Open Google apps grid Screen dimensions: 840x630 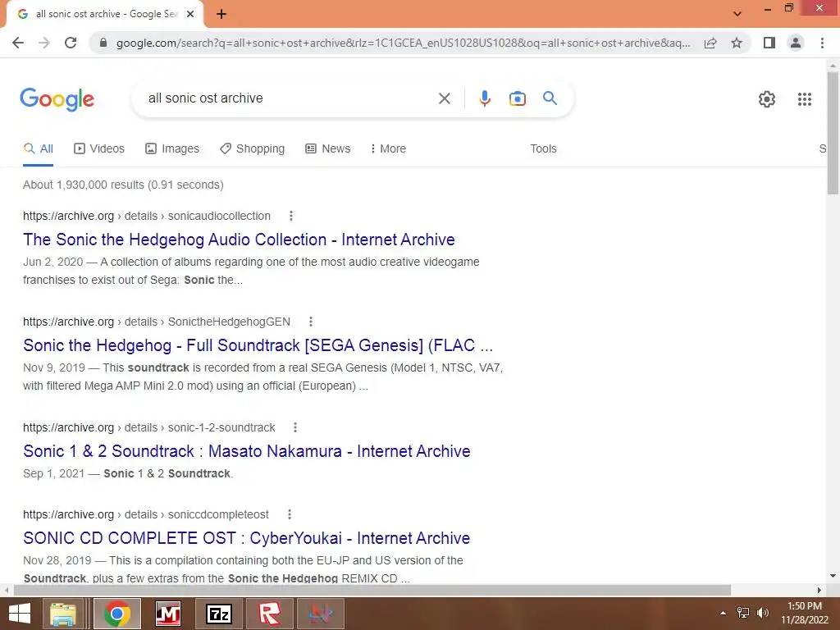804,99
